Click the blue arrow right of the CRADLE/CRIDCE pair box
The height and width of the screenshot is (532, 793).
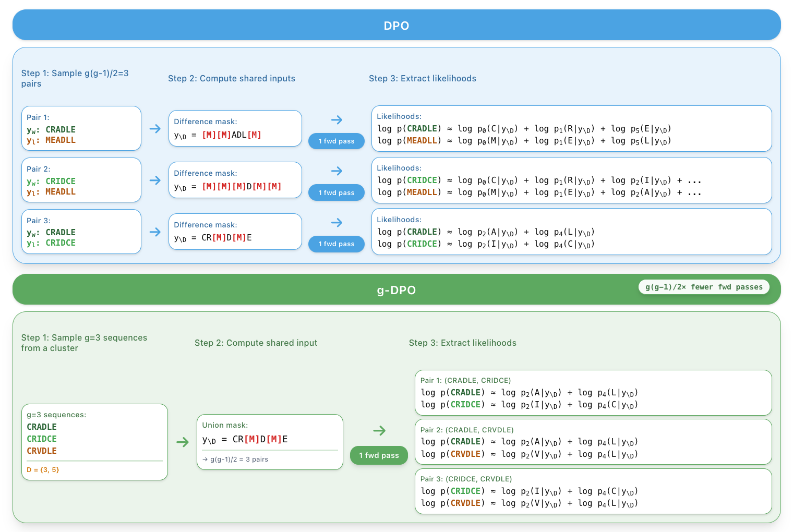pyautogui.click(x=155, y=232)
